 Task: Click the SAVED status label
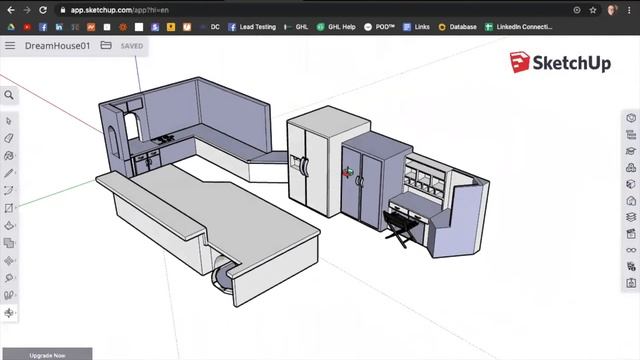pyautogui.click(x=131, y=46)
